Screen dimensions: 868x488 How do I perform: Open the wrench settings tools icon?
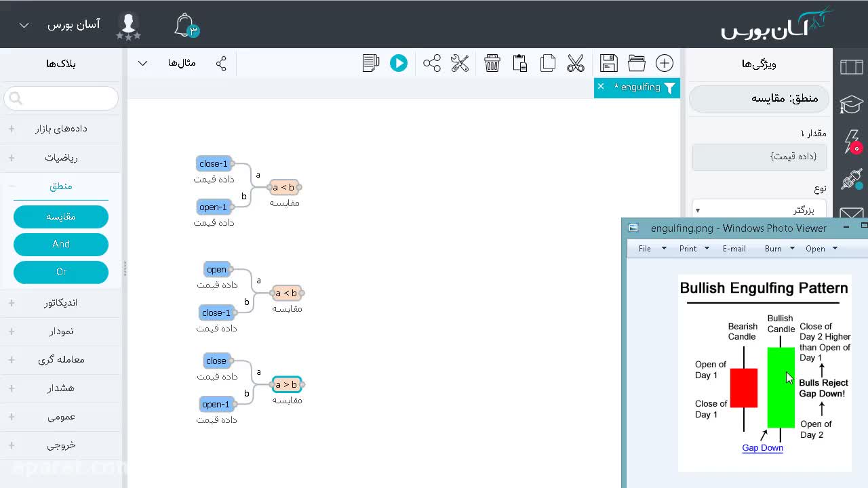coord(460,63)
